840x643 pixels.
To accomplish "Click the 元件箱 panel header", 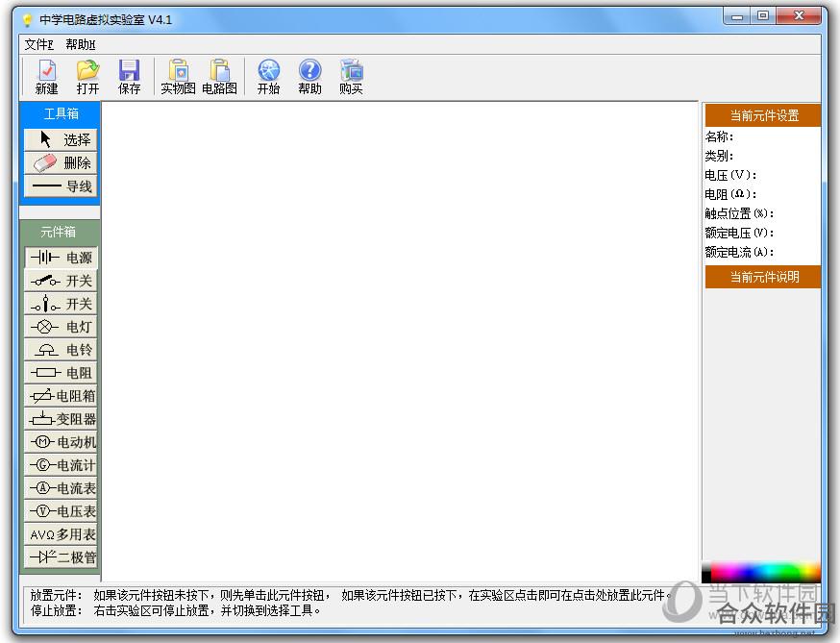I will point(59,232).
